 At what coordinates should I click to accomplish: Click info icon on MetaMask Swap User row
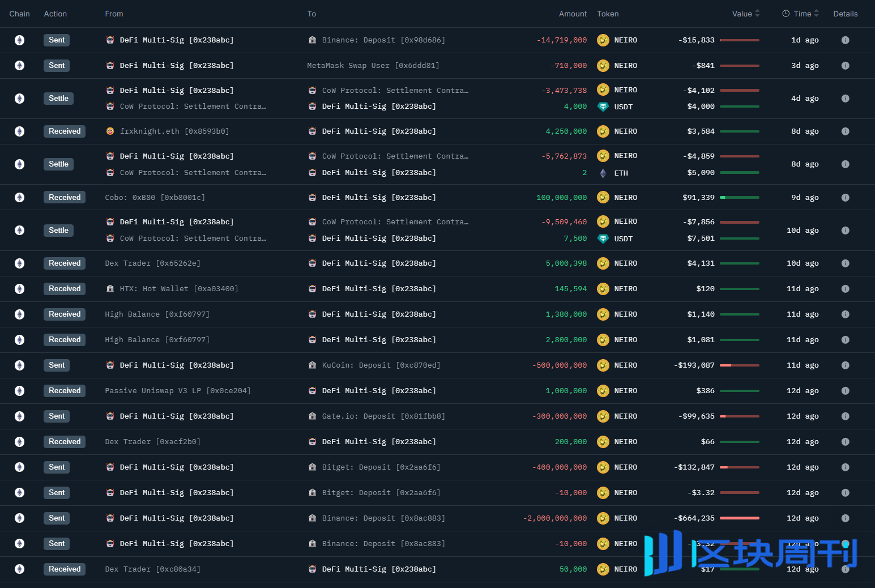coord(845,66)
